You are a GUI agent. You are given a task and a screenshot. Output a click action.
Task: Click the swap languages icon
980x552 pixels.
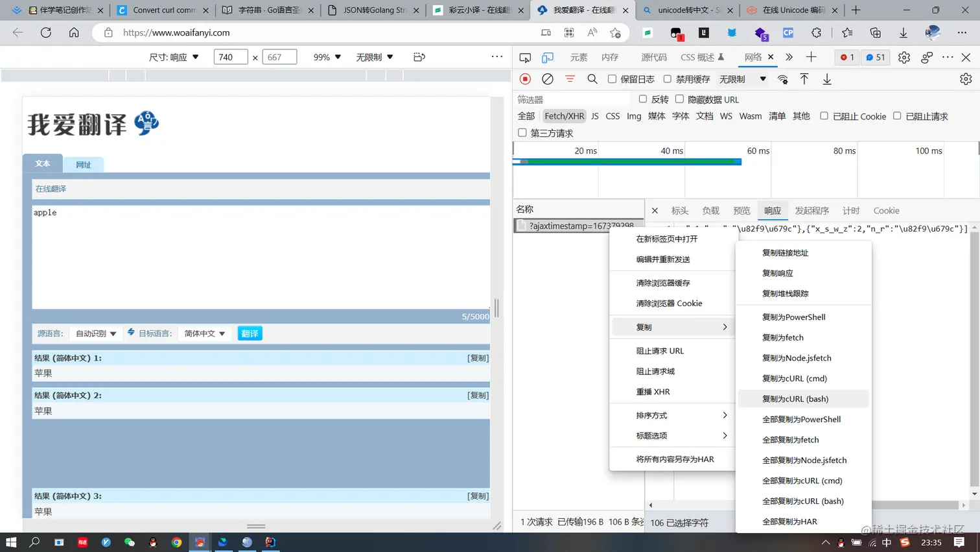pos(131,332)
